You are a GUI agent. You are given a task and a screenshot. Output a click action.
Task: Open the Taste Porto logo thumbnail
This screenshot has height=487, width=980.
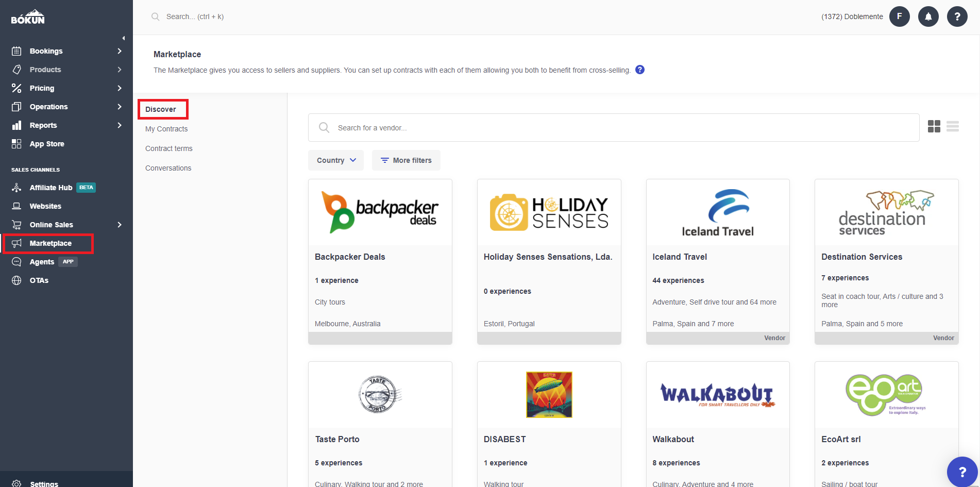[380, 395]
